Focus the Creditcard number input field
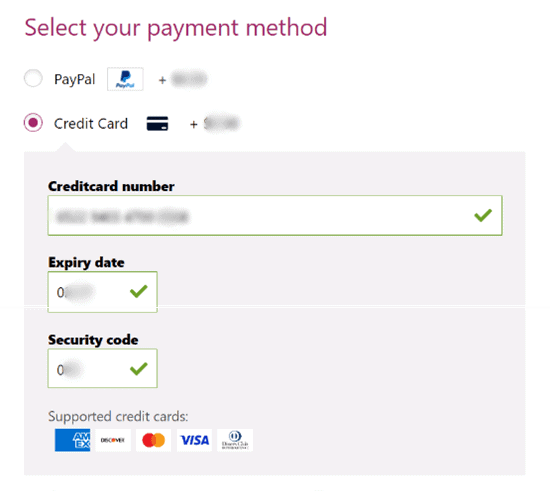 (275, 215)
